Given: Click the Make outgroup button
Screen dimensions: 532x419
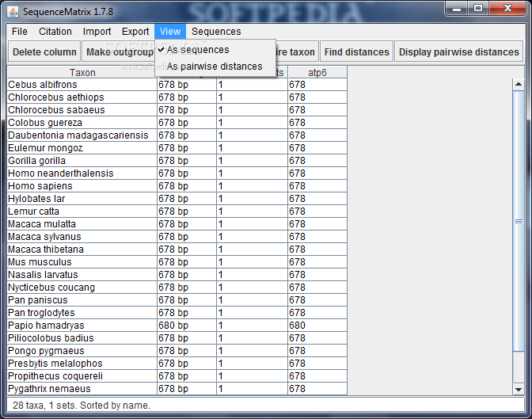Looking at the screenshot, I should [119, 52].
